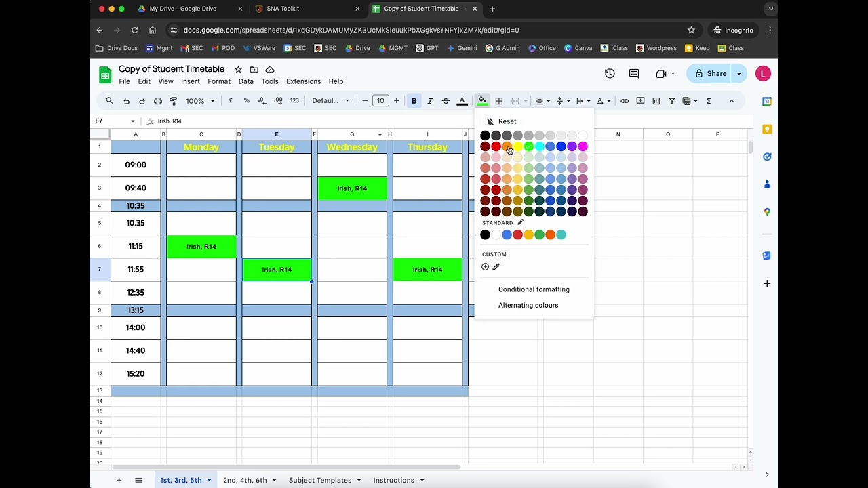Click the create a filter icon
This screenshot has height=488, width=868.
672,101
